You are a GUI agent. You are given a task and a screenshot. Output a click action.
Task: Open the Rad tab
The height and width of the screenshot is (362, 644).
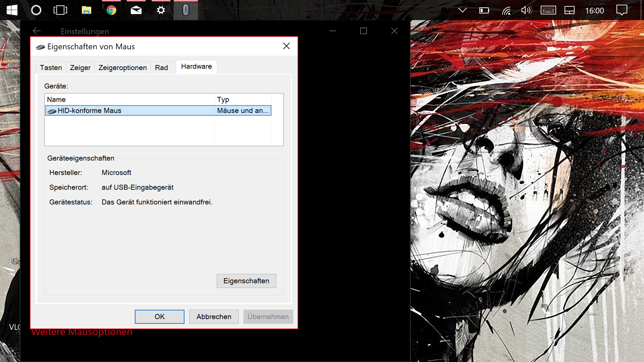pos(161,68)
